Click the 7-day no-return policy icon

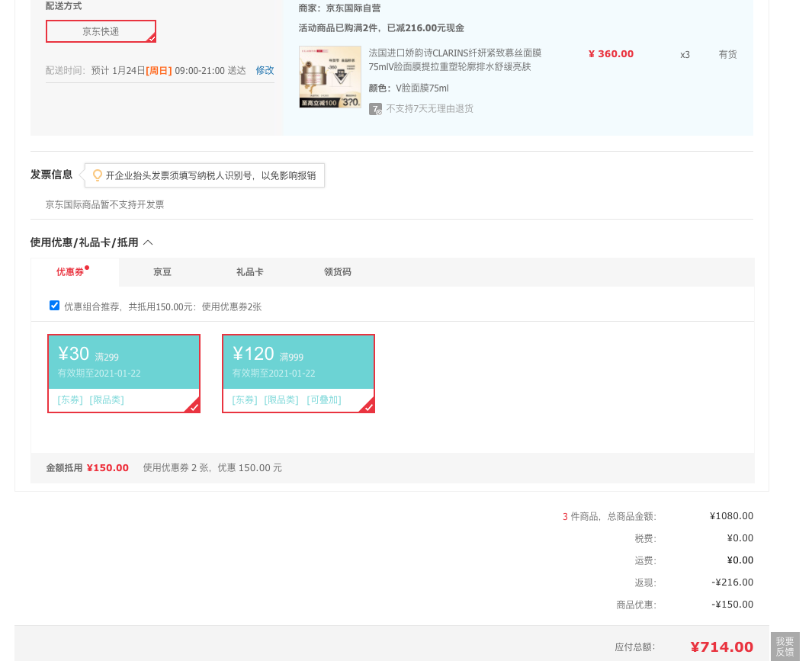tap(375, 109)
